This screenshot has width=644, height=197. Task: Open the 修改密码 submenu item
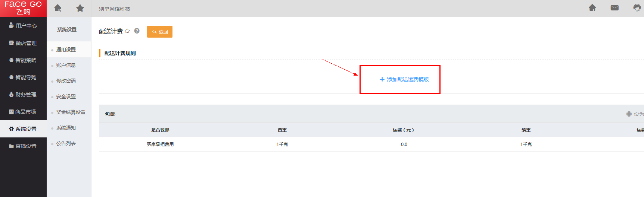66,81
